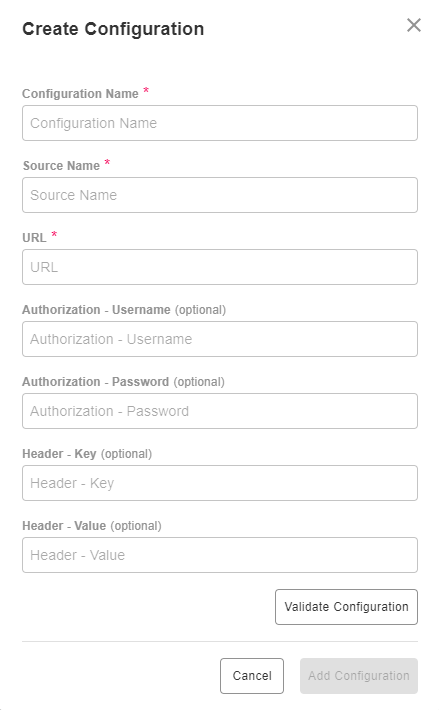
Task: Click the Source Name label text
Action: point(61,166)
